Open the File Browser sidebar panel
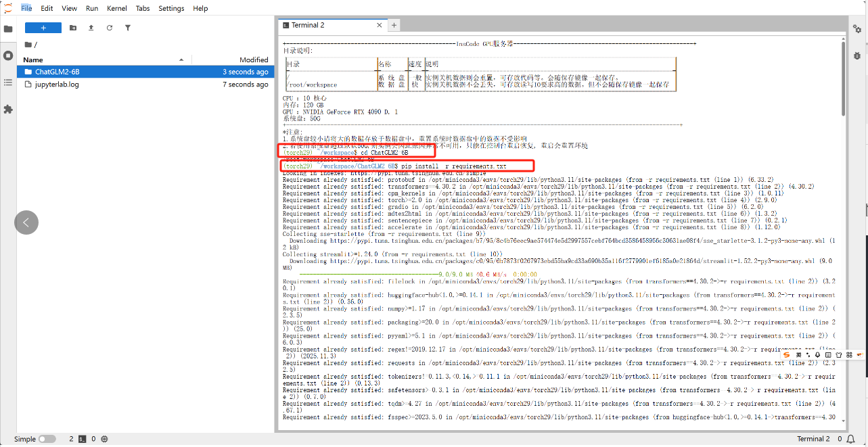The image size is (868, 447). click(8, 29)
